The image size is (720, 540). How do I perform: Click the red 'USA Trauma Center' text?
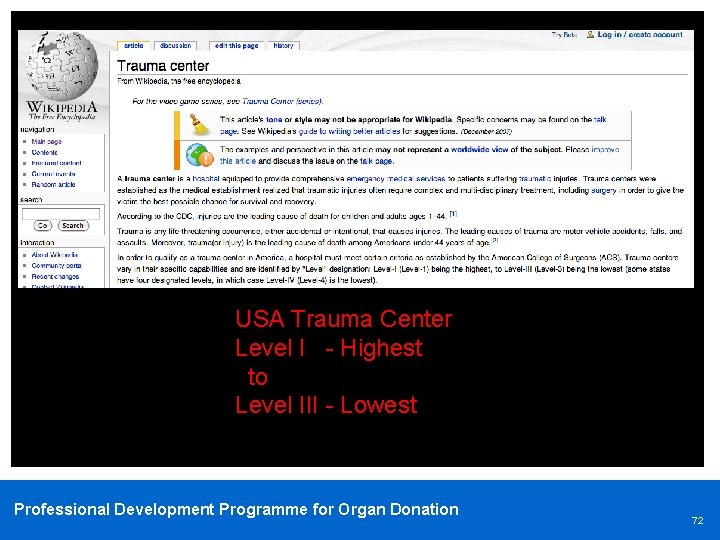pyautogui.click(x=344, y=319)
